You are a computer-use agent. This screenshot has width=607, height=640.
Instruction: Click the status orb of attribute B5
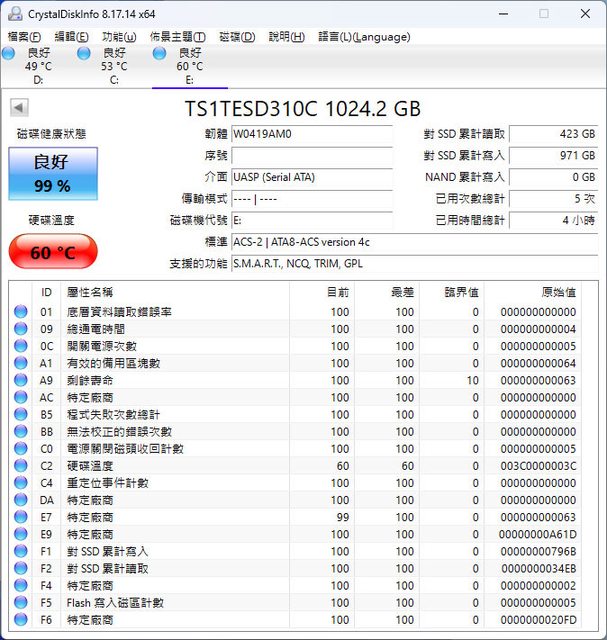pyautogui.click(x=21, y=415)
